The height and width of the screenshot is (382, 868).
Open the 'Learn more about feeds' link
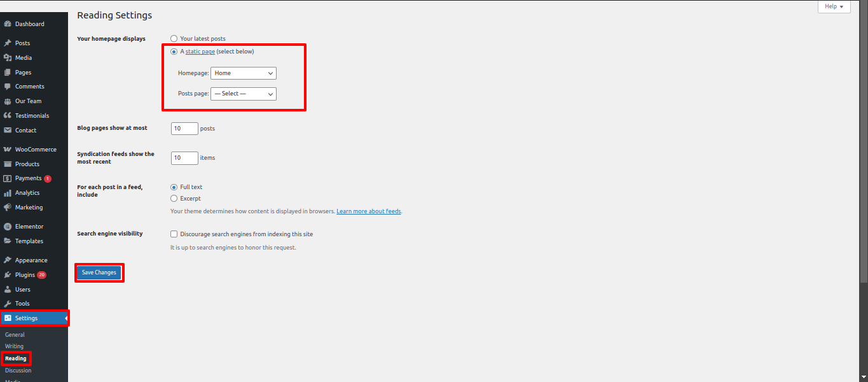[368, 211]
